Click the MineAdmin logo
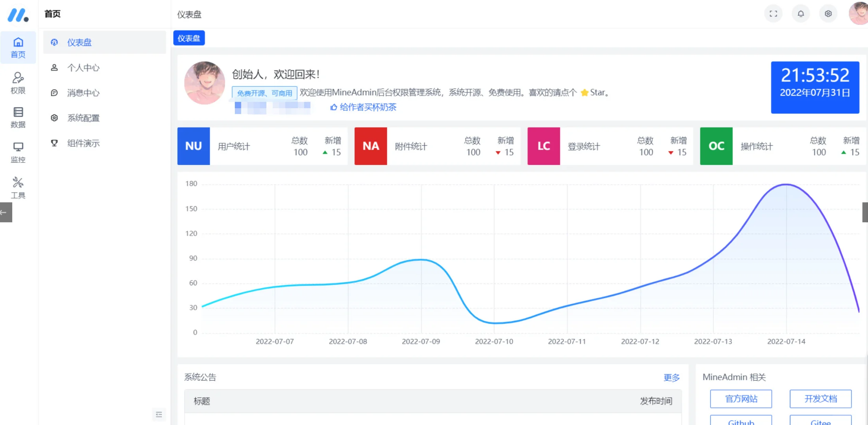The image size is (868, 425). tap(18, 15)
